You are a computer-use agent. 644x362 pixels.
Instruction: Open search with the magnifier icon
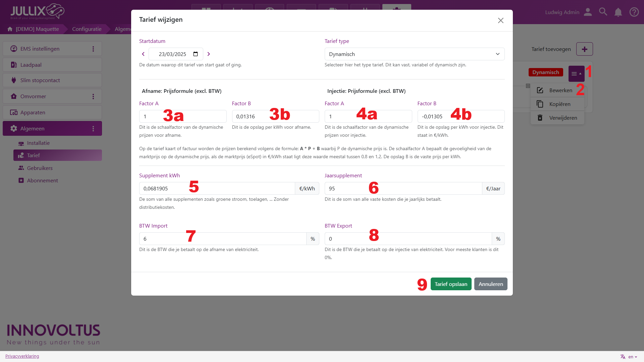[603, 12]
